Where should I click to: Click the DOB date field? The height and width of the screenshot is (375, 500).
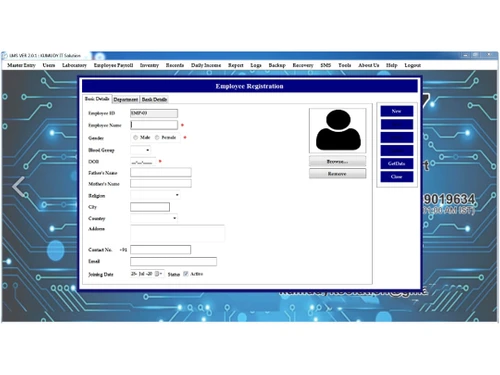pos(143,162)
